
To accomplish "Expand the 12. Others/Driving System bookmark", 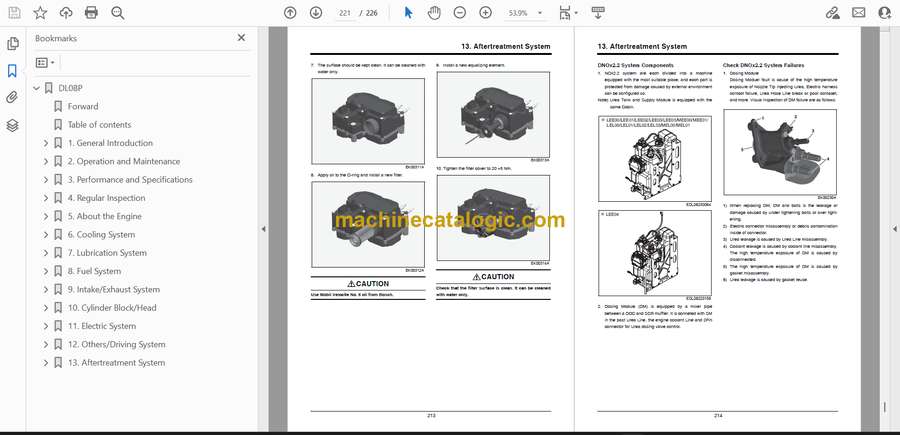I will (46, 344).
